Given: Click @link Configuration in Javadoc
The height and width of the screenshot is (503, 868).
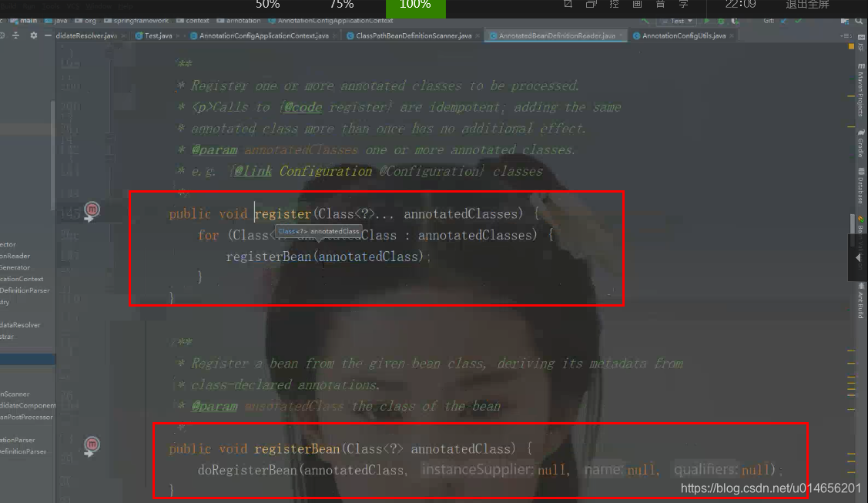Looking at the screenshot, I should point(303,172).
